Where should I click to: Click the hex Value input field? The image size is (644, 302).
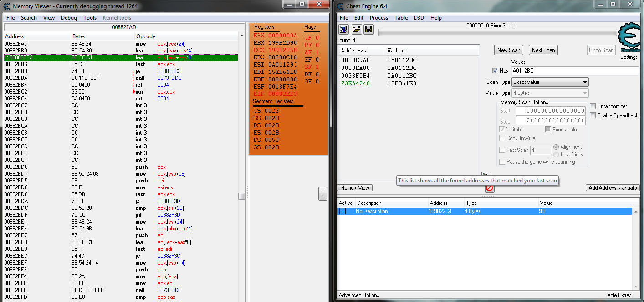click(x=574, y=71)
